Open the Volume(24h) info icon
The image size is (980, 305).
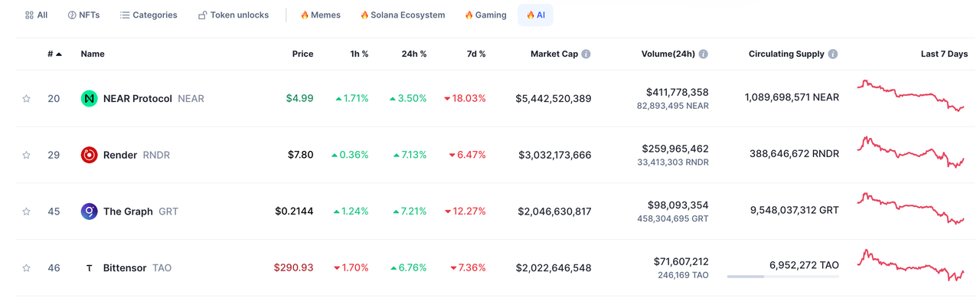(703, 54)
